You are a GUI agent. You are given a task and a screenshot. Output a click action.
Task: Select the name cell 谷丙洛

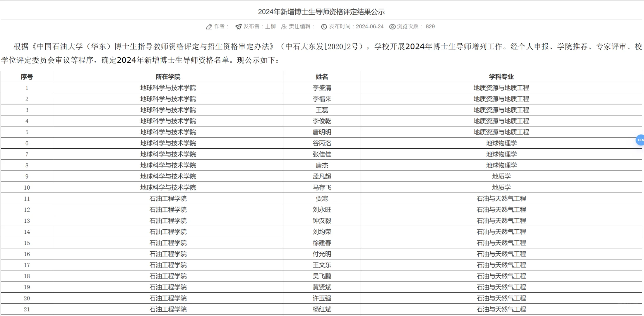[322, 143]
